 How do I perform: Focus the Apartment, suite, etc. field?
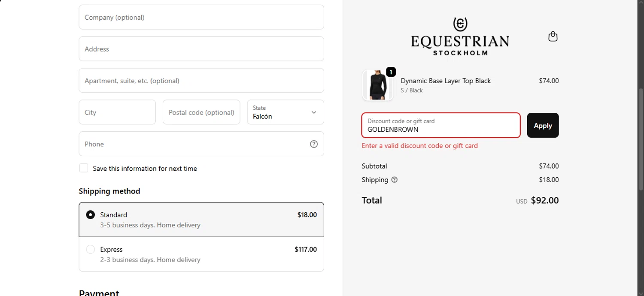201,81
